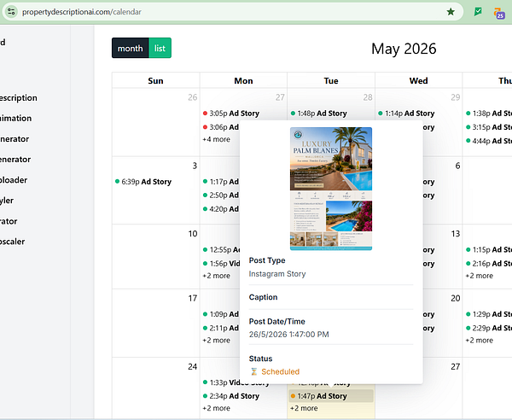Open the 4:44p Ad Story event on Thursday
The width and height of the screenshot is (512, 420).
(488, 141)
